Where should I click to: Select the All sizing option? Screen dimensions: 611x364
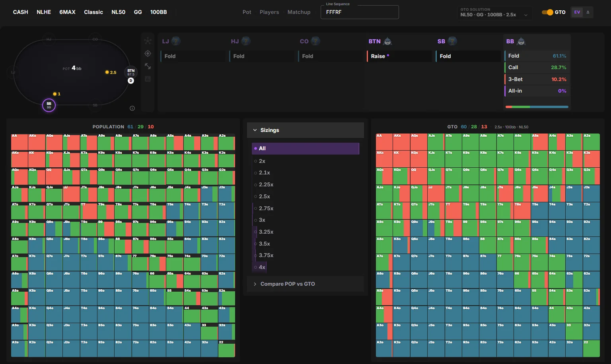[x=305, y=148]
